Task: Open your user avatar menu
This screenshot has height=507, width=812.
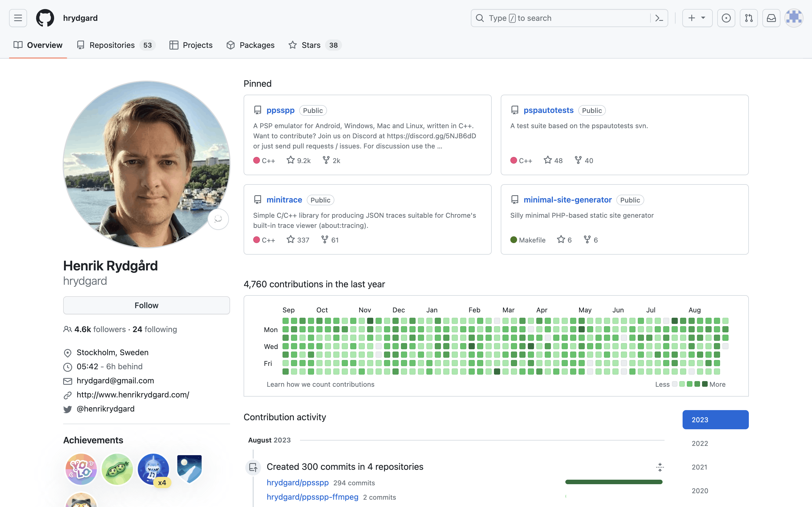Action: [794, 18]
